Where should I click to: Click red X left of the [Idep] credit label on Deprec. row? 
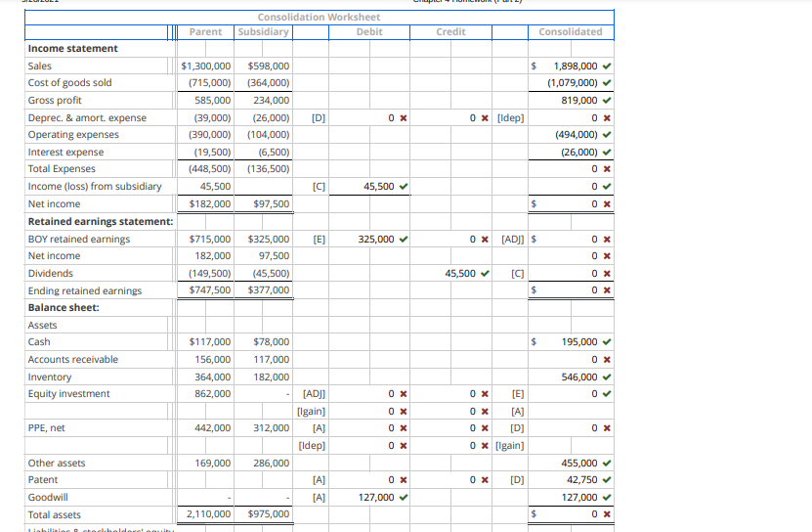coord(485,118)
